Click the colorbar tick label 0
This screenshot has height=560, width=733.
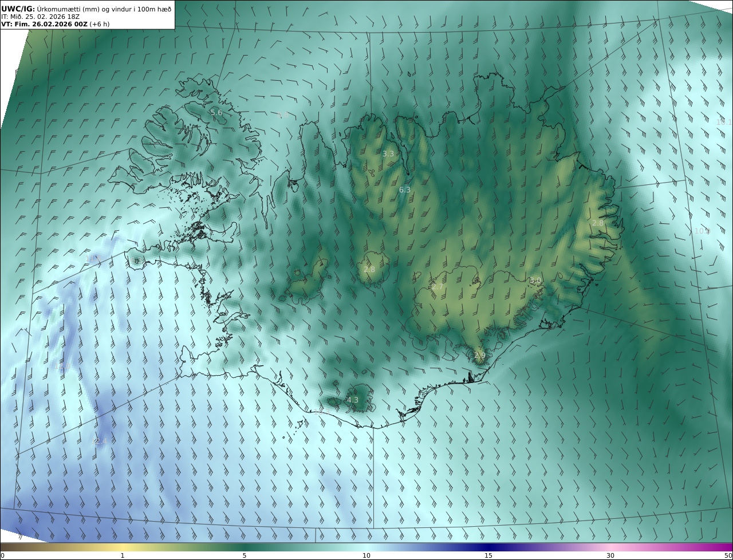click(x=2, y=555)
